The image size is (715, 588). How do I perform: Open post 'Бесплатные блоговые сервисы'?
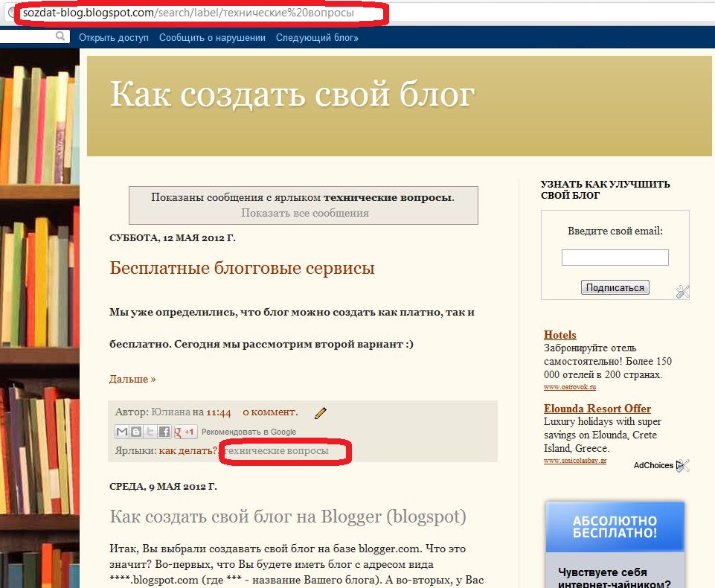(242, 268)
